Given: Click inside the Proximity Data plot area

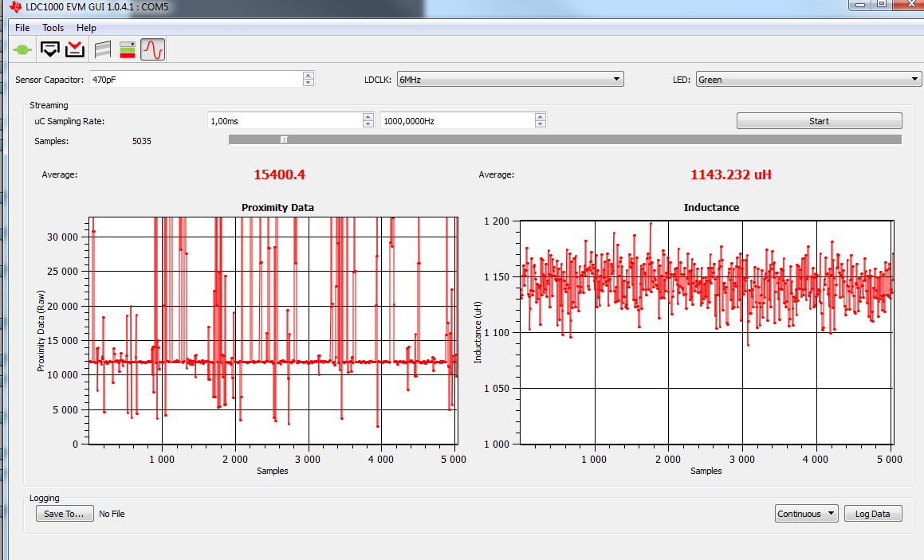Looking at the screenshot, I should [273, 331].
